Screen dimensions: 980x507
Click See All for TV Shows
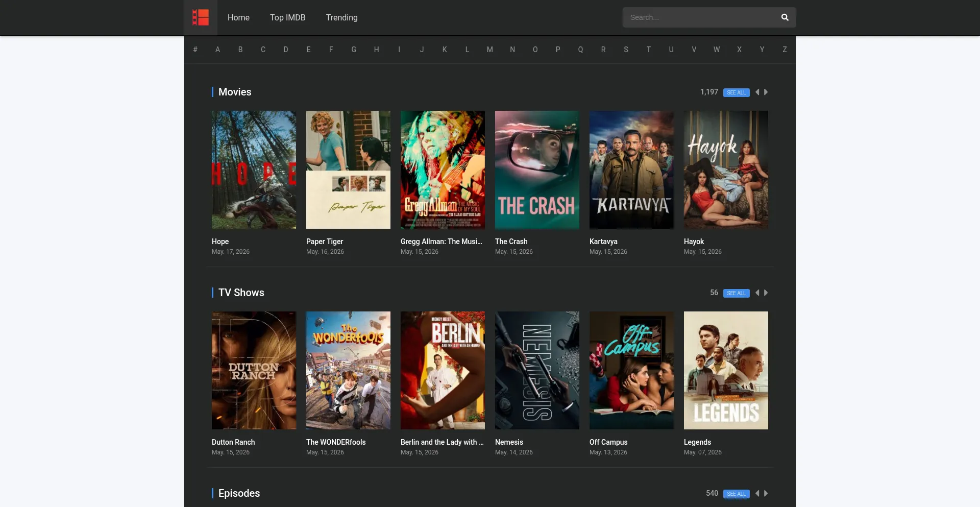tap(737, 293)
